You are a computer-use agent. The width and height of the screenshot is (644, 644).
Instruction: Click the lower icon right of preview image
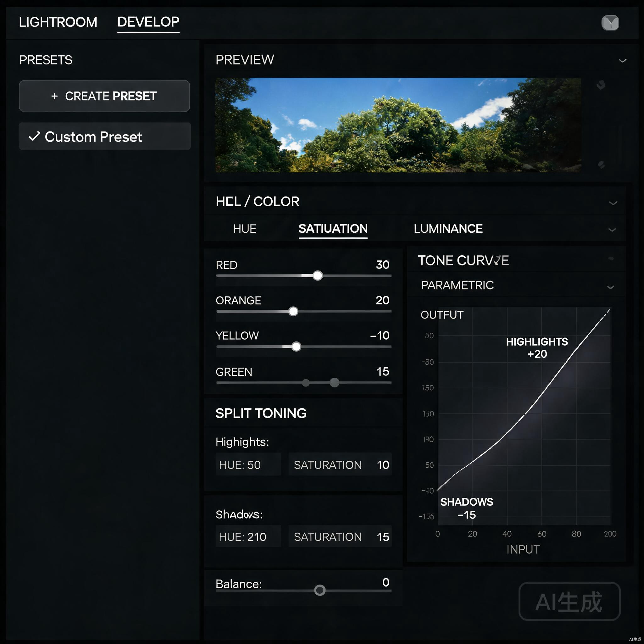(601, 165)
